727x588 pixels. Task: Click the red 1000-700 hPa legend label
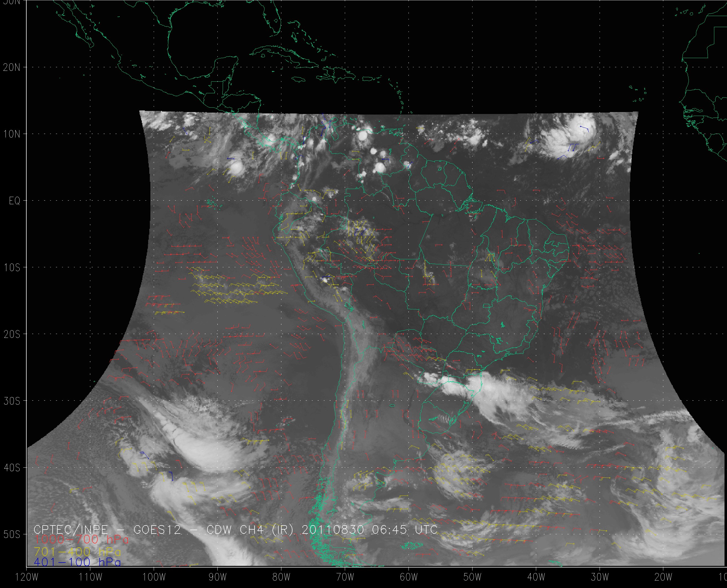(x=81, y=539)
